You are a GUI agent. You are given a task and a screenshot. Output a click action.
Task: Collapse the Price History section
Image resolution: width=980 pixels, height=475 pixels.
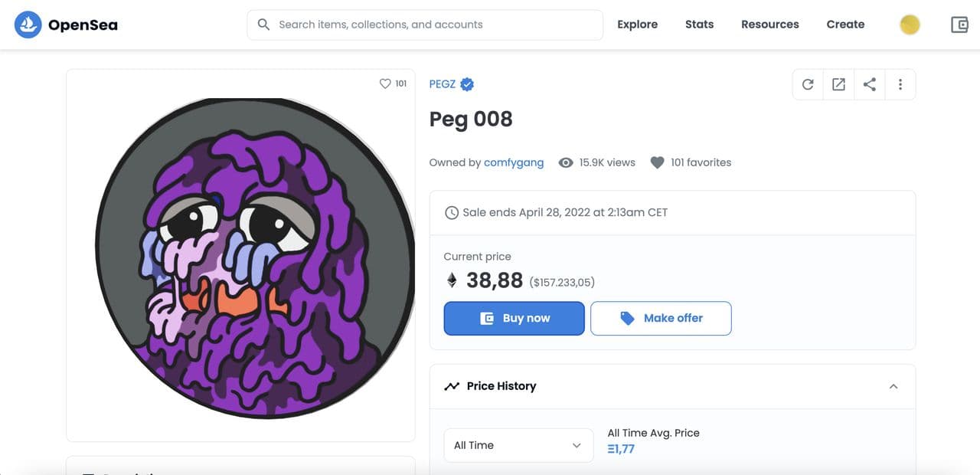pos(893,386)
